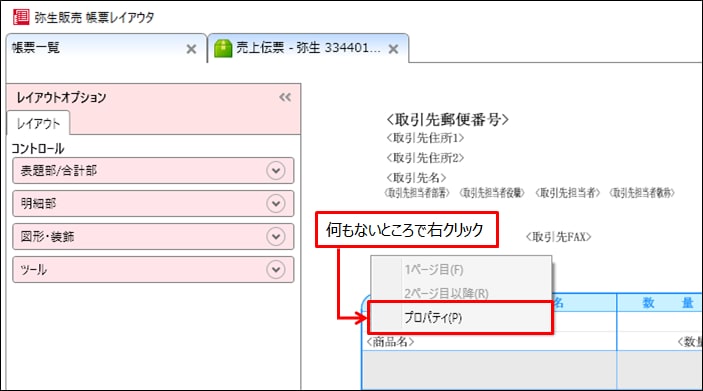Close the 帳票一覧 tab

[191, 49]
